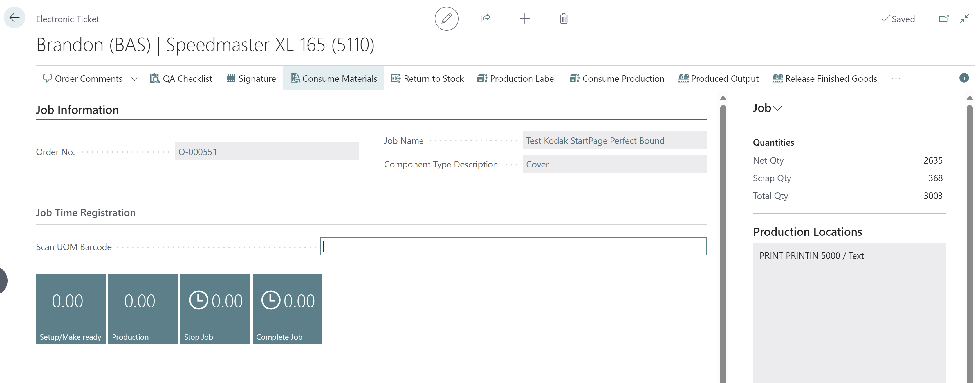The width and height of the screenshot is (980, 383).
Task: Click the trash delete icon
Action: (563, 19)
